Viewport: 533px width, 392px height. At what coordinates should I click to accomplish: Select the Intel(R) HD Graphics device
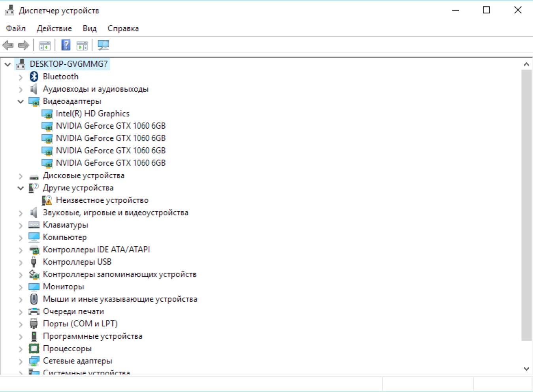point(92,114)
